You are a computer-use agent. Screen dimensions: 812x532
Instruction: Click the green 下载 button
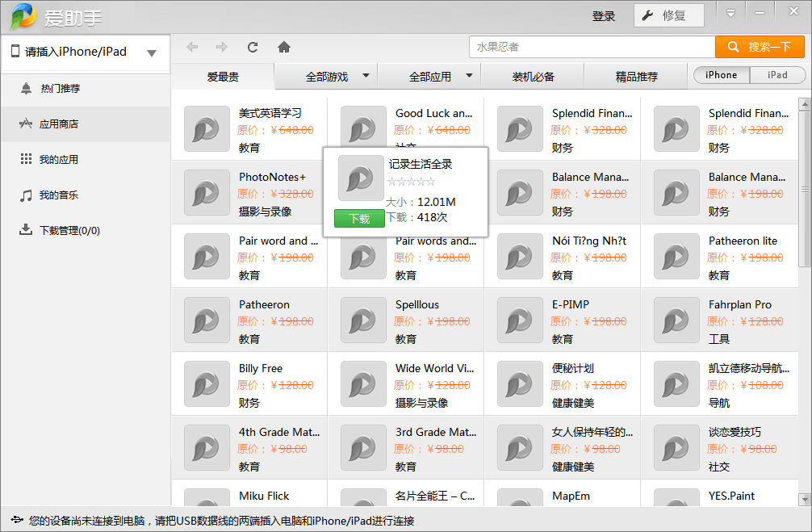(x=359, y=219)
